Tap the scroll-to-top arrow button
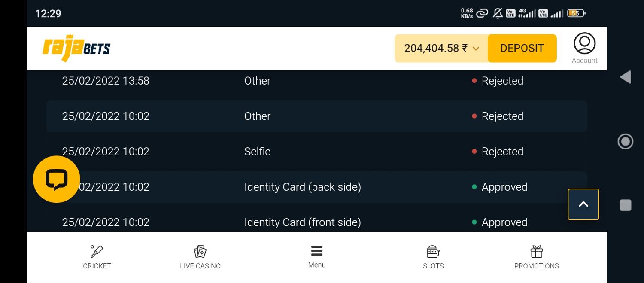Screen dimensions: 644x283 click(583, 204)
